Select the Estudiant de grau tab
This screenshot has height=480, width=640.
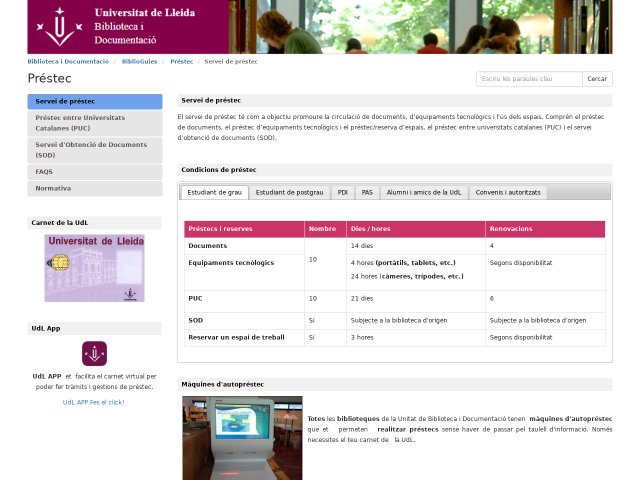(214, 192)
